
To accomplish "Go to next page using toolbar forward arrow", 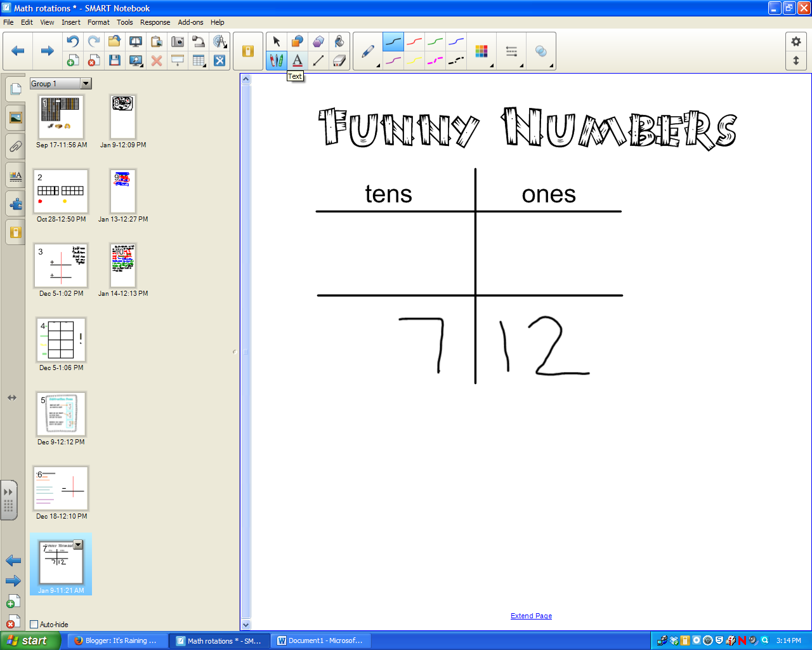I will (47, 51).
